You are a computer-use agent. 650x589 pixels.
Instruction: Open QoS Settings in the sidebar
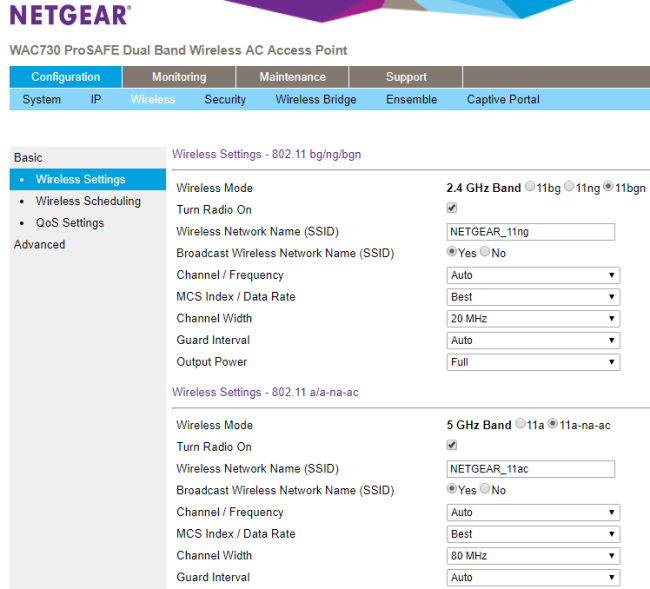coord(70,223)
